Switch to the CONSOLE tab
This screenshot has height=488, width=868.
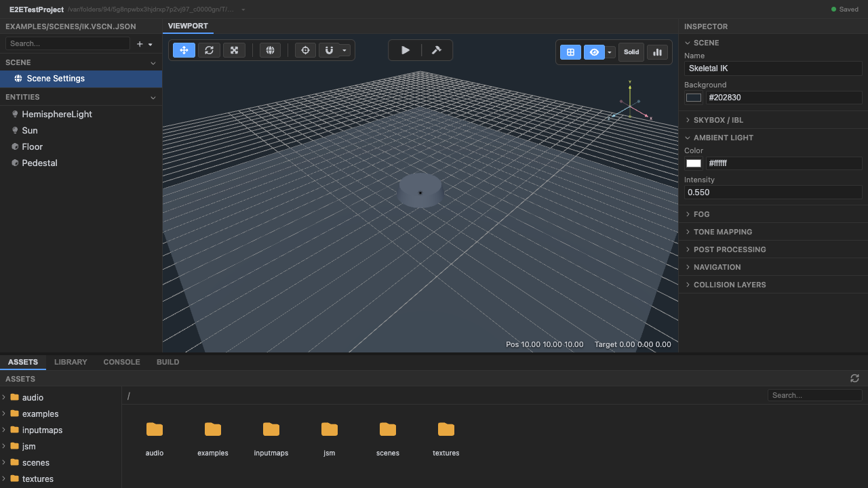pos(121,362)
